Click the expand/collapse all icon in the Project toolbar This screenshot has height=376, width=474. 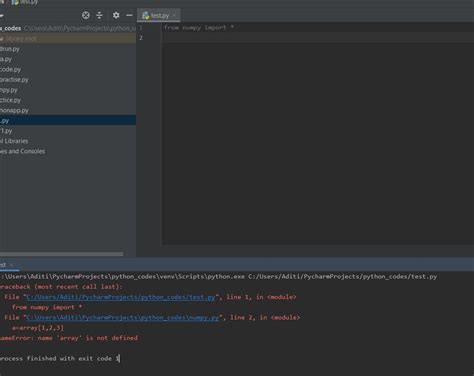[99, 15]
